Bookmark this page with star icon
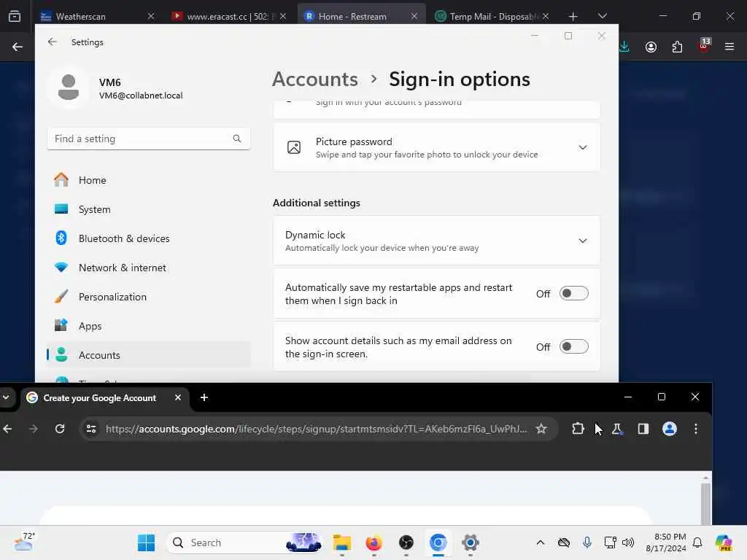This screenshot has height=560, width=747. point(541,429)
